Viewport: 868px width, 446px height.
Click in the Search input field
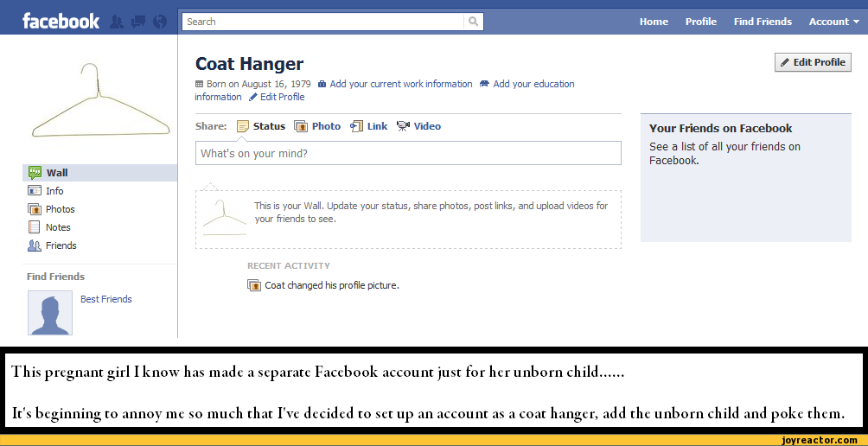point(323,22)
